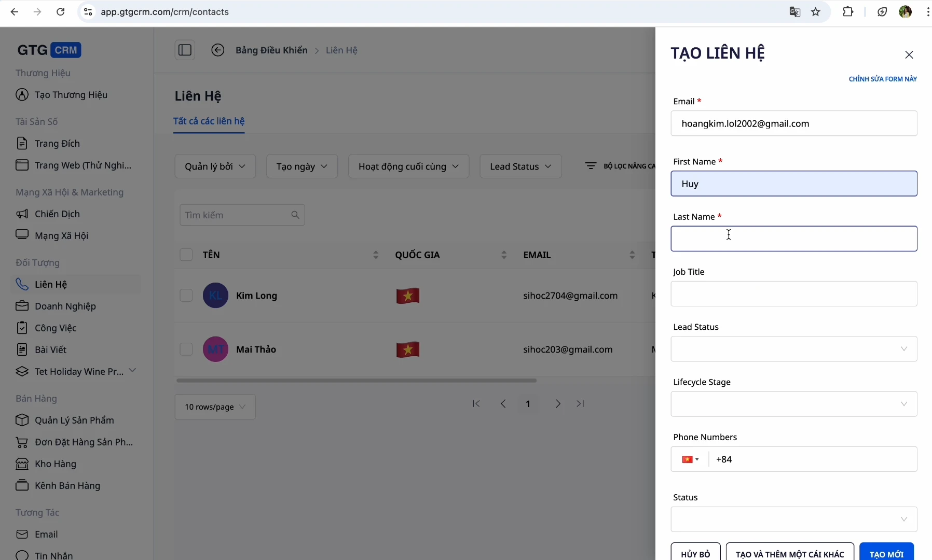
Task: Switch to the Tất cả các liên hệ tab
Action: [209, 121]
